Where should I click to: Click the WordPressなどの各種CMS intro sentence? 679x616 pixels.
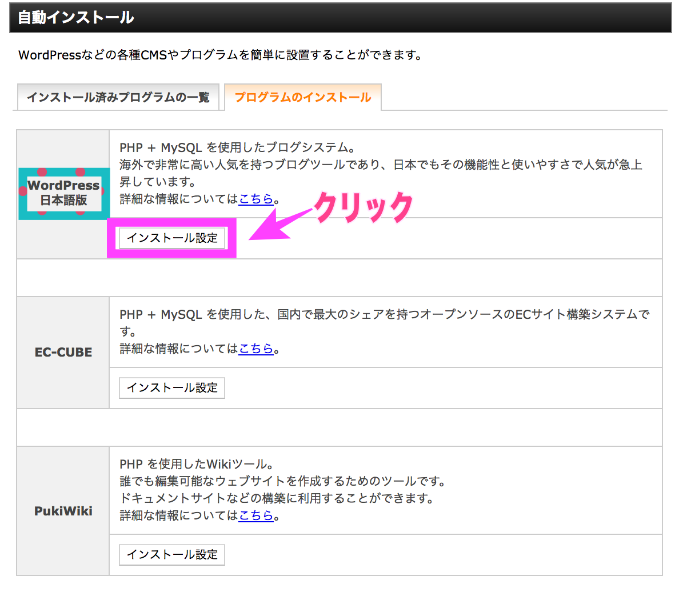(x=220, y=55)
